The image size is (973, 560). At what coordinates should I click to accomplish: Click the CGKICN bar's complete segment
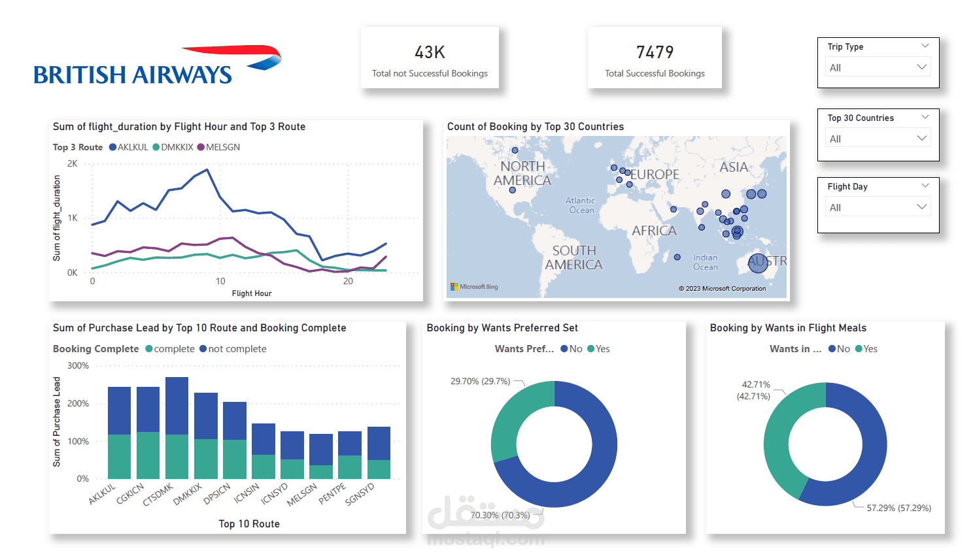pos(148,455)
